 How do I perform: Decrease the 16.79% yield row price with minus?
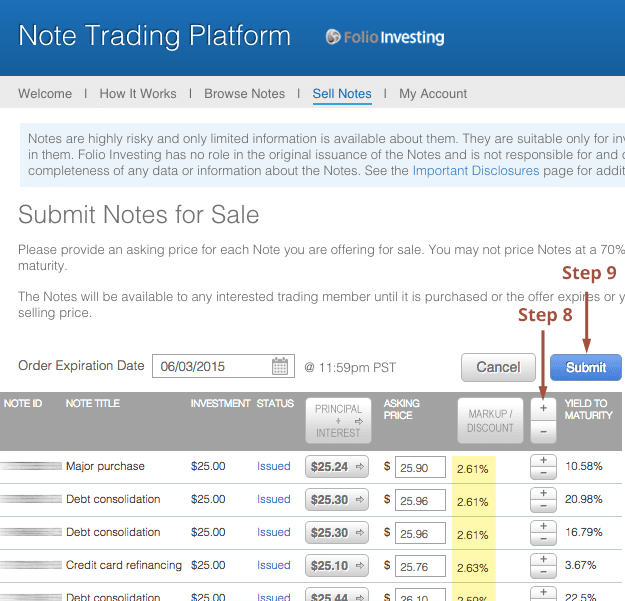pos(543,539)
